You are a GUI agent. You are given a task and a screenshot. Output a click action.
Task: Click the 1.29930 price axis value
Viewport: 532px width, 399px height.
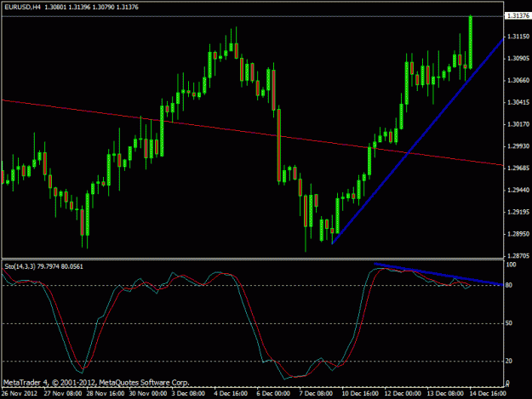coord(518,146)
